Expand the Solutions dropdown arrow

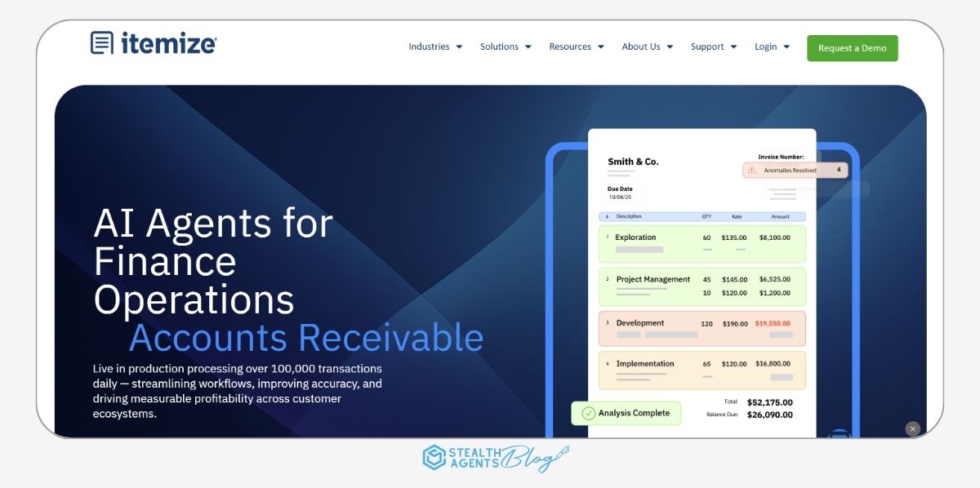coord(528,47)
